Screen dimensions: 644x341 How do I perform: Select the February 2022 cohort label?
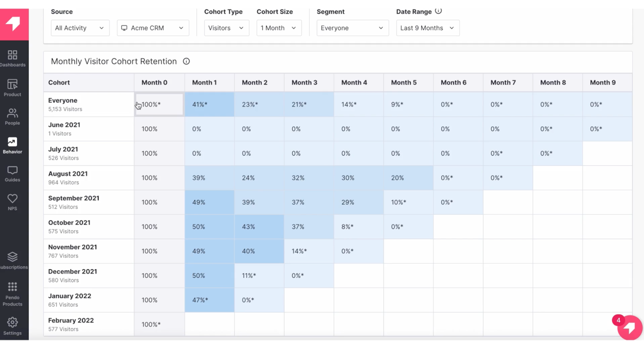point(71,320)
